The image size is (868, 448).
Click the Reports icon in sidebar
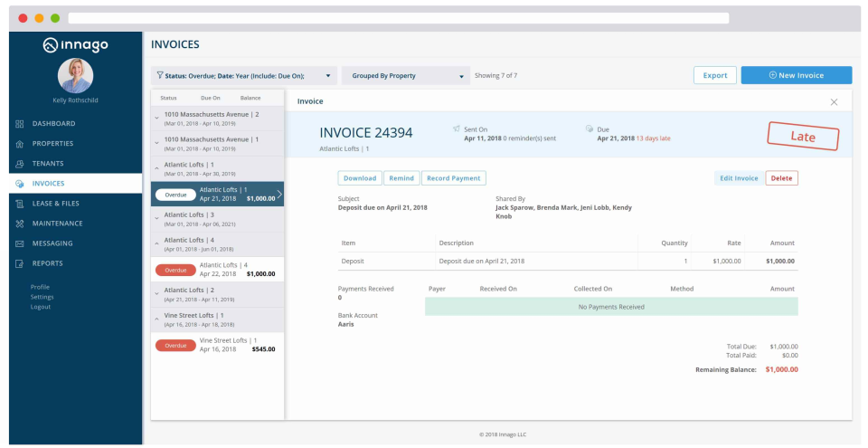[x=19, y=263]
